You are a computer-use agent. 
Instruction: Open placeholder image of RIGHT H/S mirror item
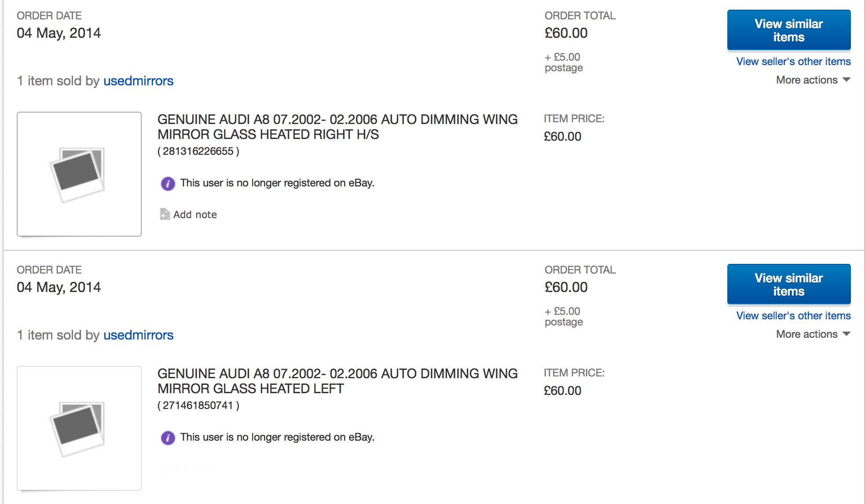click(79, 174)
